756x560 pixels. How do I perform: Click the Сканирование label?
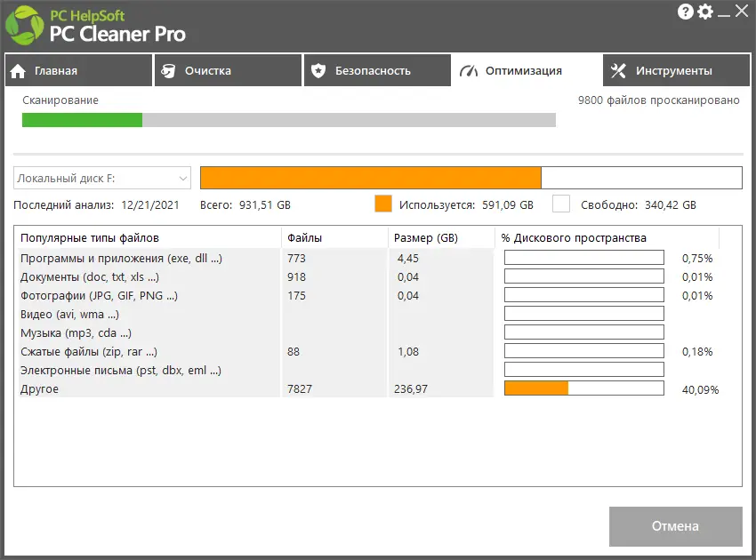coord(60,100)
